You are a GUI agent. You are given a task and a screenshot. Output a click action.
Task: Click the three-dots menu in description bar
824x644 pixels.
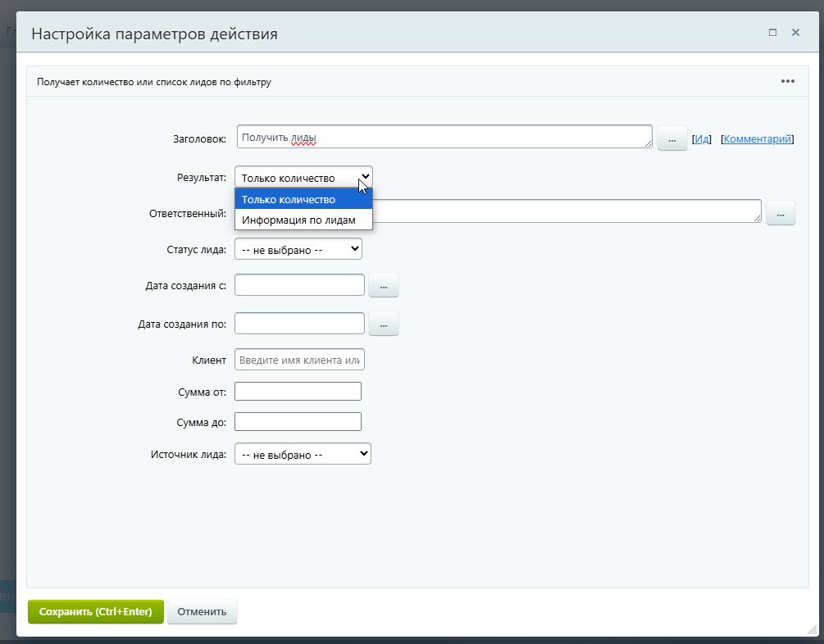pyautogui.click(x=787, y=81)
